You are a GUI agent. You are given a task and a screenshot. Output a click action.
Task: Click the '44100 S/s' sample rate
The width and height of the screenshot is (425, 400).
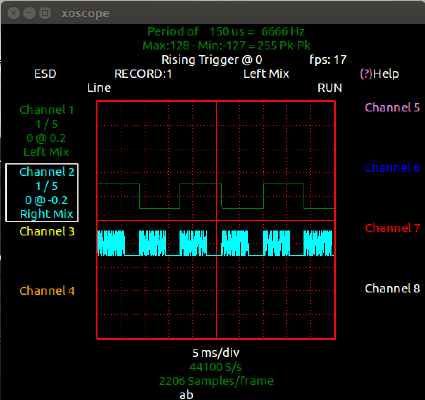pos(216,367)
